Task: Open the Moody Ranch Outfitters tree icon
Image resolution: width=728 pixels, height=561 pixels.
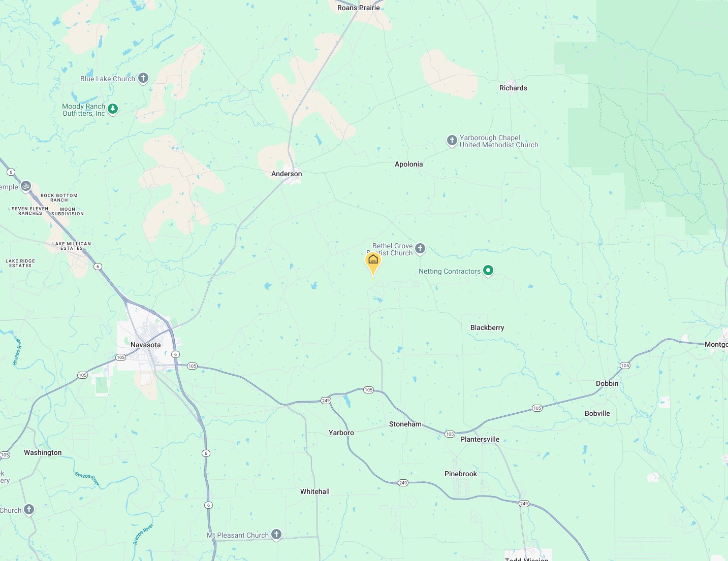Action: (113, 109)
